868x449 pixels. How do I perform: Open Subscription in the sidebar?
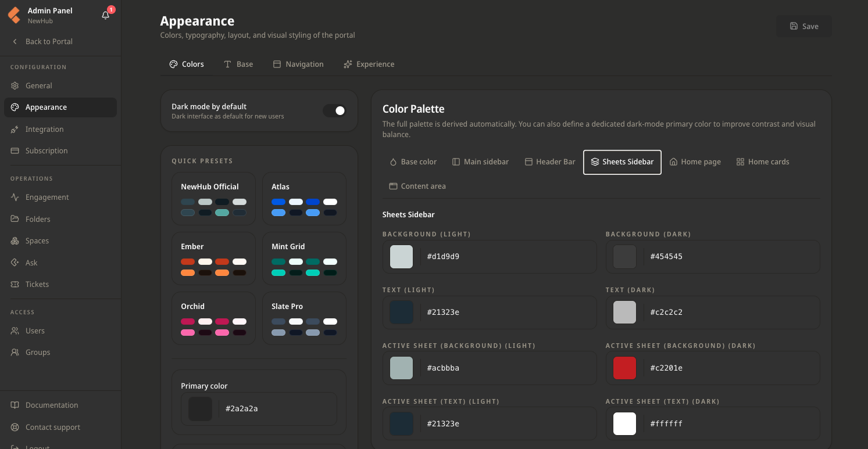pyautogui.click(x=60, y=151)
